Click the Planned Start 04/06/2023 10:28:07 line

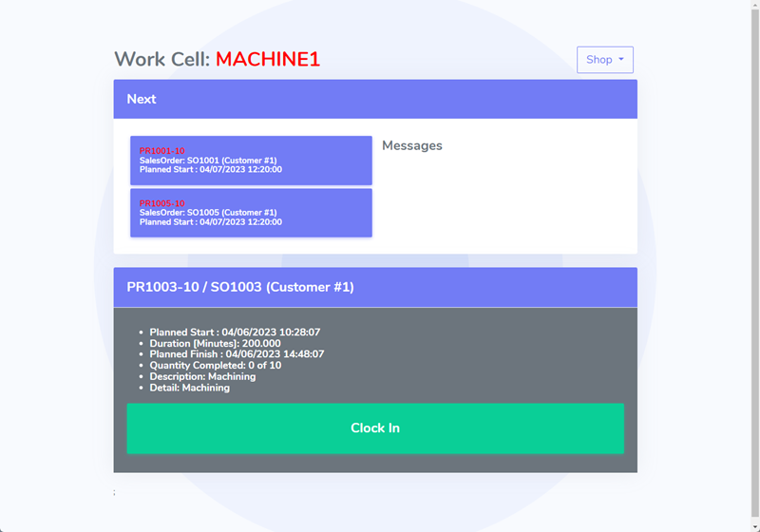pyautogui.click(x=235, y=332)
